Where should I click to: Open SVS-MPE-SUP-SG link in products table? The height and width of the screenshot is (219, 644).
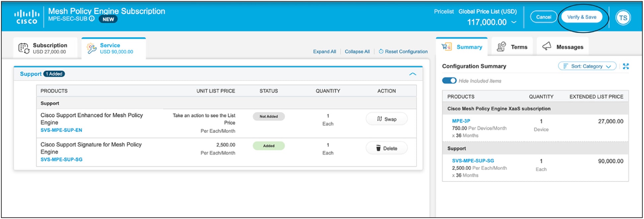[x=61, y=160]
